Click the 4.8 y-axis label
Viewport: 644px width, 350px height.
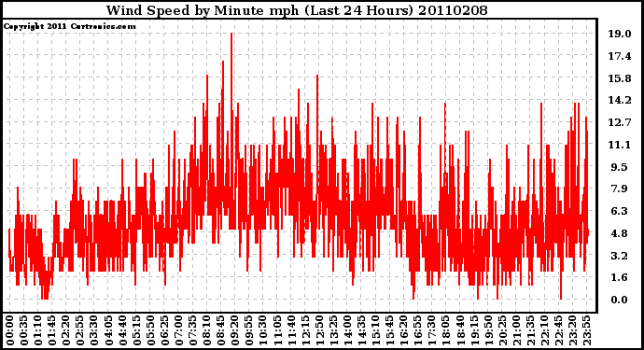[620, 233]
